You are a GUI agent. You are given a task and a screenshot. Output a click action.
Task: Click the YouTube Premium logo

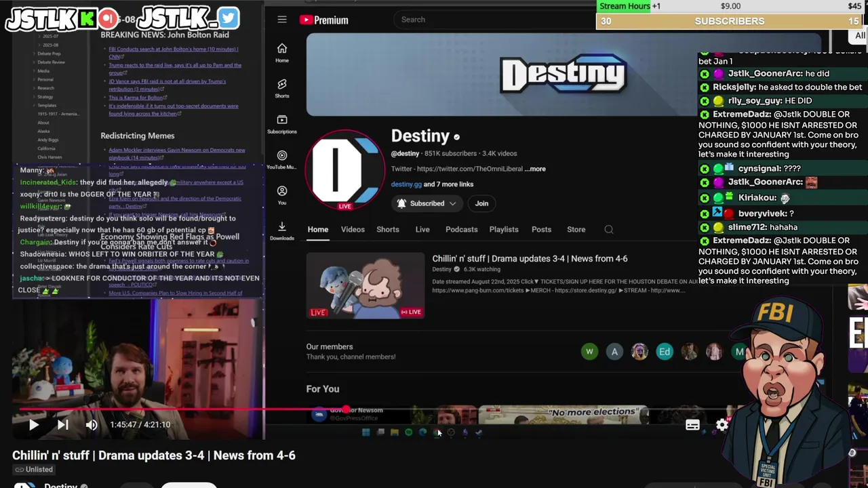coord(323,20)
